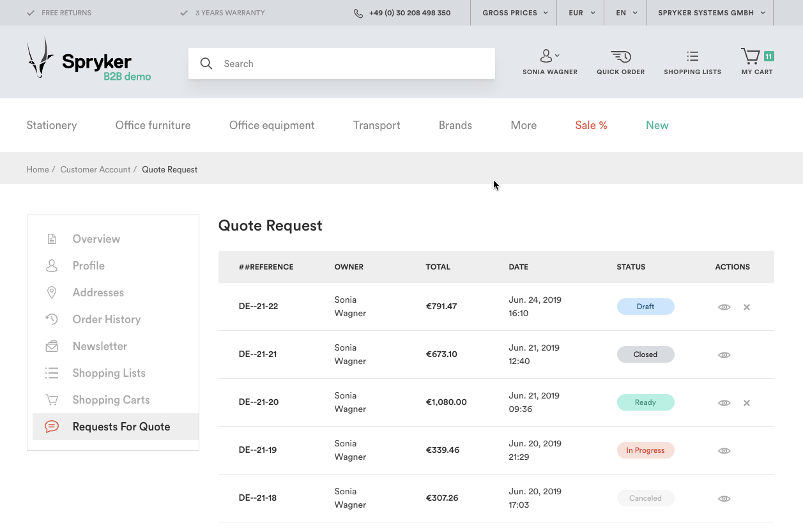Expand the Gross Prices dropdown
The height and width of the screenshot is (532, 803).
[x=514, y=13]
